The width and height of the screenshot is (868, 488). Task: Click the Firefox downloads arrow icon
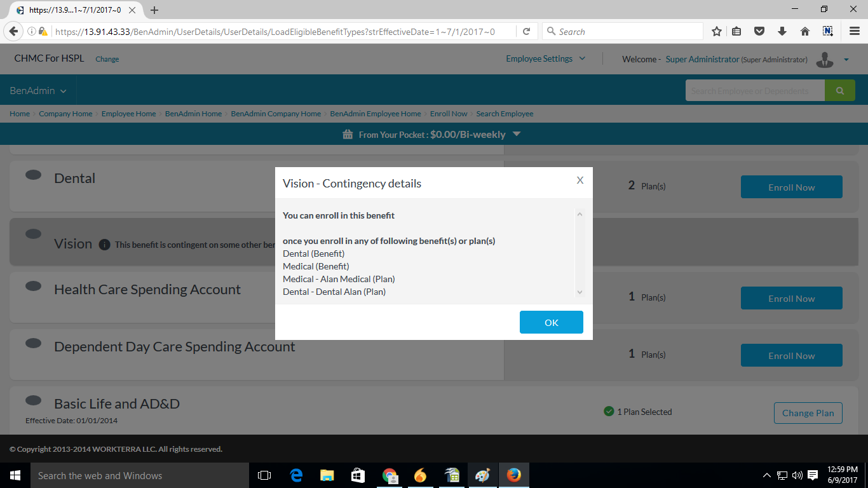coord(782,31)
